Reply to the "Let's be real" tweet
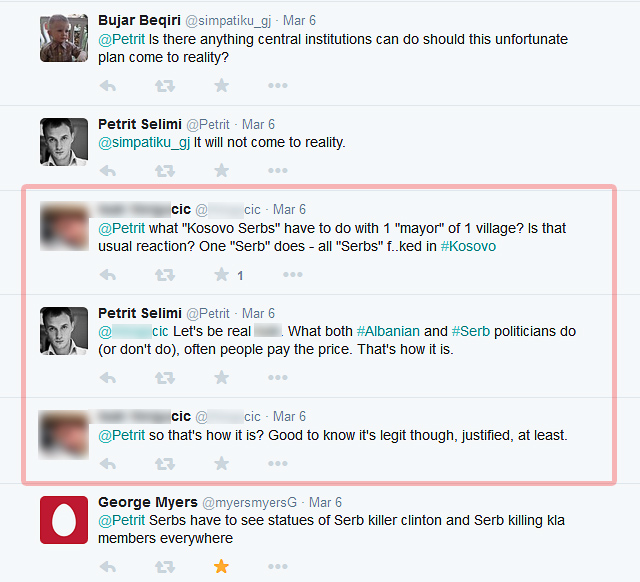The image size is (640, 582). [x=108, y=378]
